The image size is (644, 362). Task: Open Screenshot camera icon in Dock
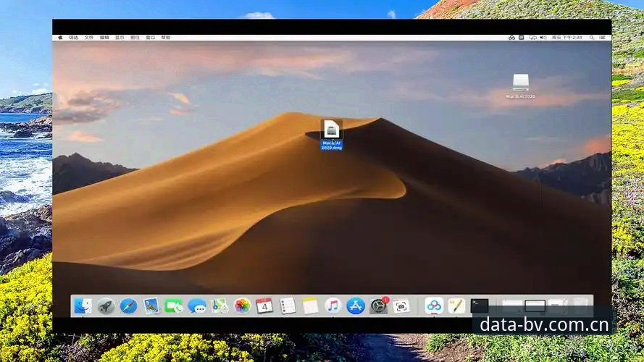[401, 306]
